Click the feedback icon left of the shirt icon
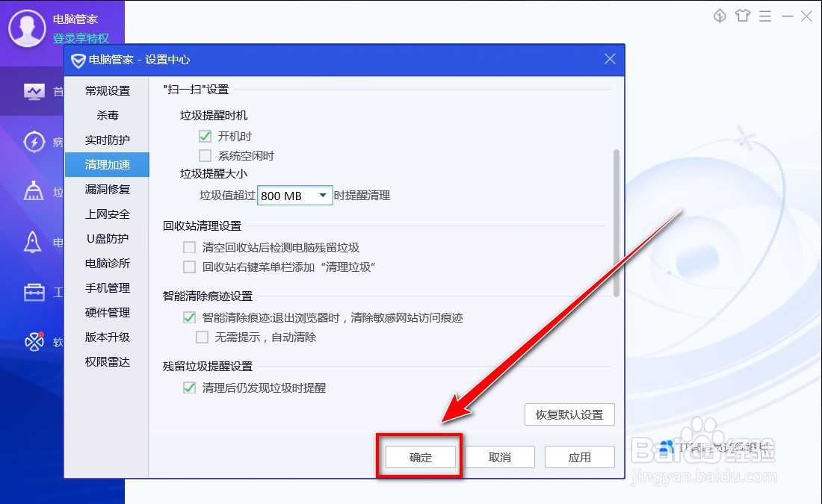This screenshot has height=504, width=822. [720, 16]
